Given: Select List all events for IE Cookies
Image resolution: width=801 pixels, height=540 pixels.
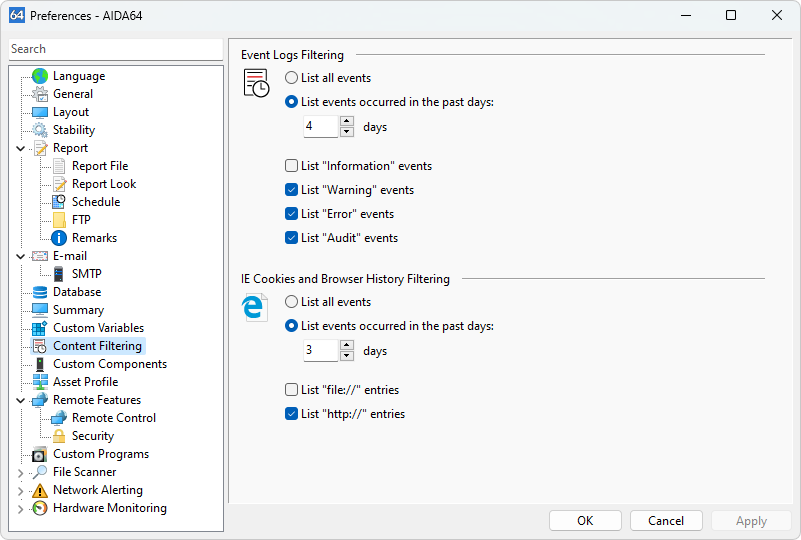Looking at the screenshot, I should (291, 301).
